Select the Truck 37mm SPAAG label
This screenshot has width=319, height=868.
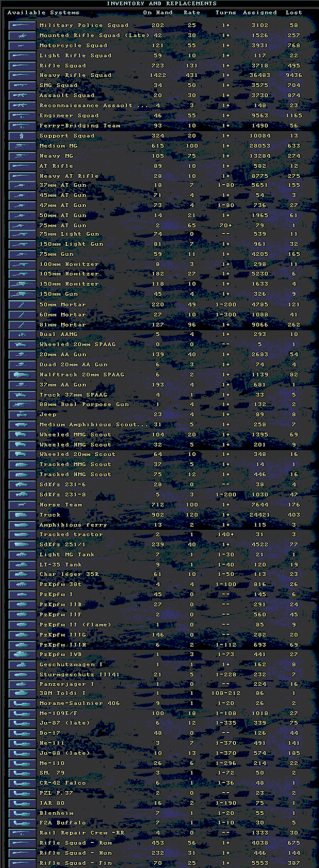click(x=73, y=395)
